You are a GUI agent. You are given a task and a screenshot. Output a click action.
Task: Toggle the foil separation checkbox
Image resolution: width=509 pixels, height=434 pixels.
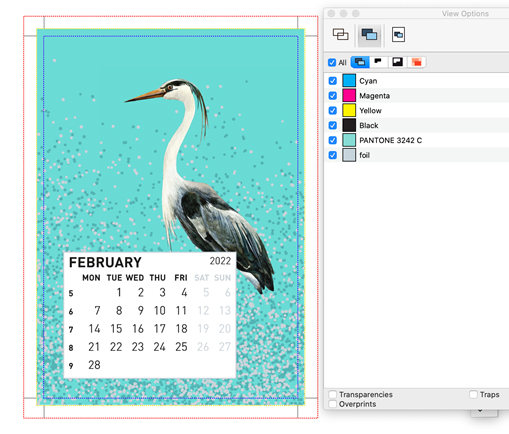(x=333, y=155)
